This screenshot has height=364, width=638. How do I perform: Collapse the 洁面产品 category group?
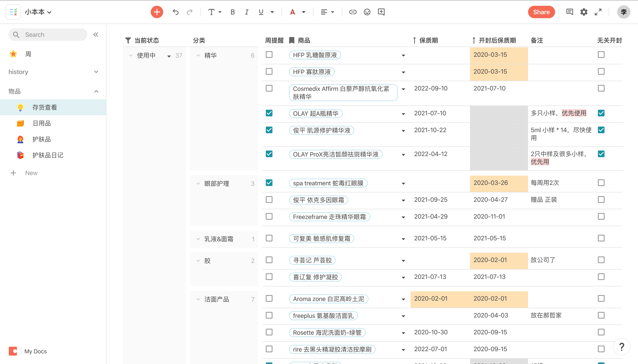tap(198, 299)
